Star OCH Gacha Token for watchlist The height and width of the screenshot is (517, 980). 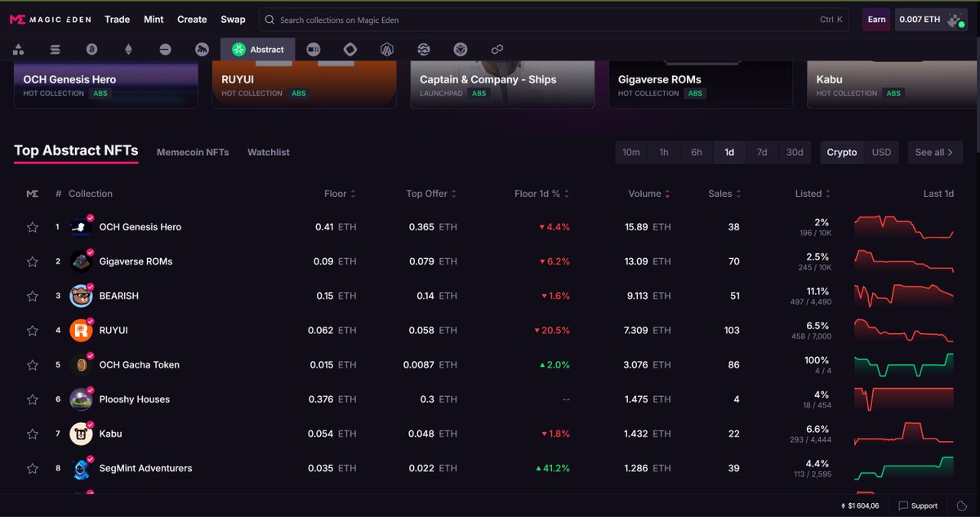point(33,365)
